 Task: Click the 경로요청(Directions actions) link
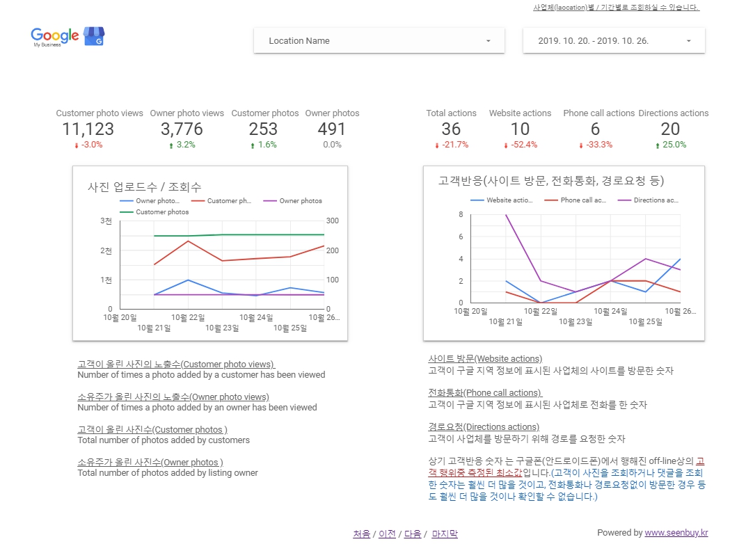483,426
